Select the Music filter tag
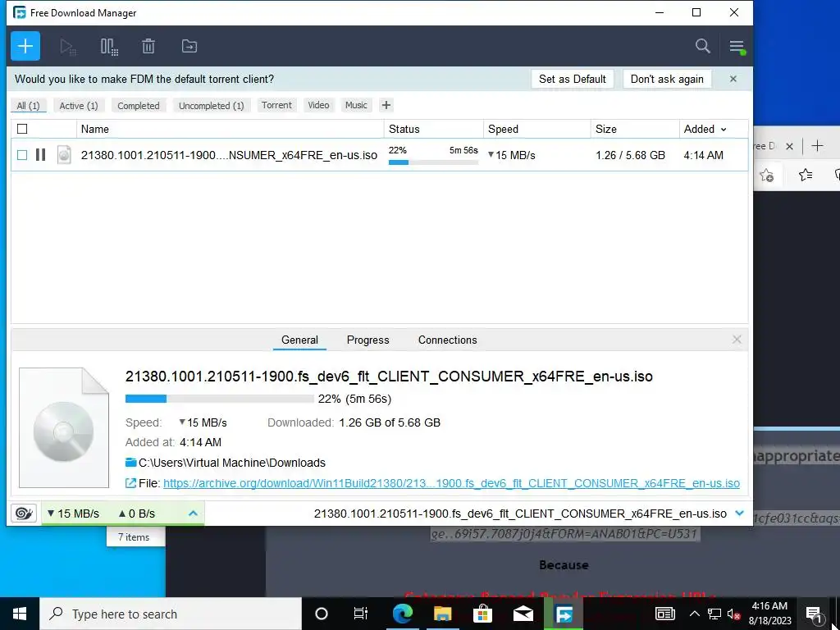Image resolution: width=840 pixels, height=630 pixels. (x=356, y=105)
